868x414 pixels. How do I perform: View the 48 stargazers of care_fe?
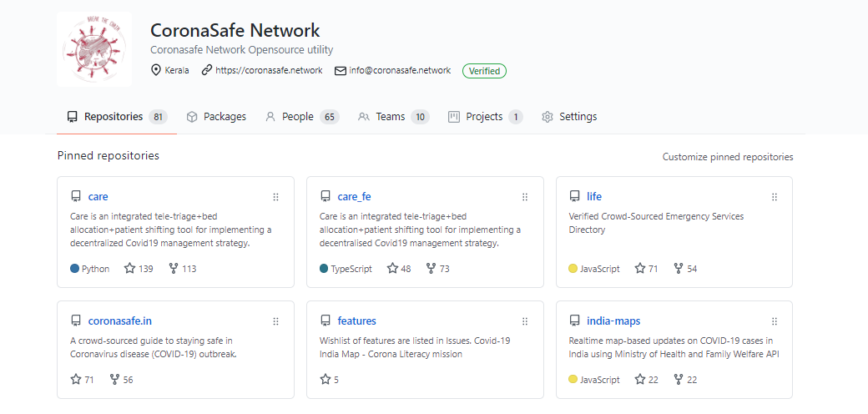coord(399,269)
